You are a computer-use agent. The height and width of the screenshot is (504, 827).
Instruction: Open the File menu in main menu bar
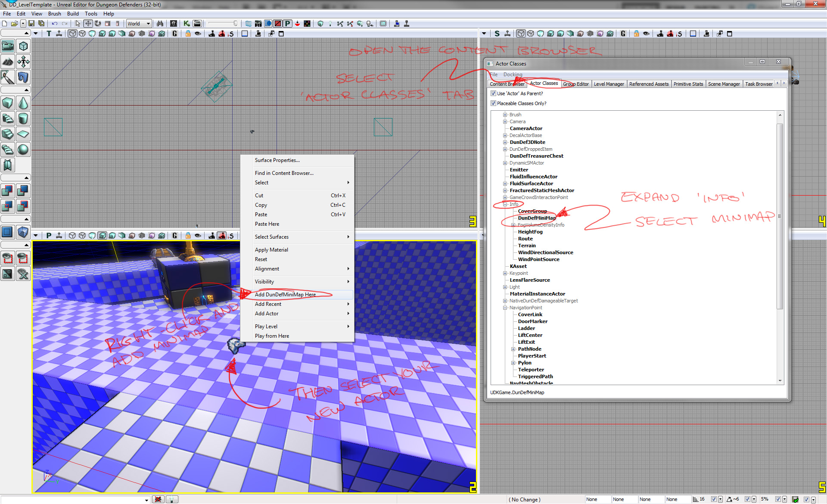7,13
